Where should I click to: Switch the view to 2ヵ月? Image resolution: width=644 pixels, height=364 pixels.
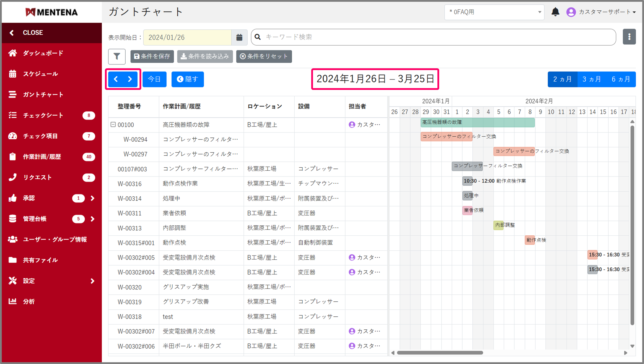562,79
